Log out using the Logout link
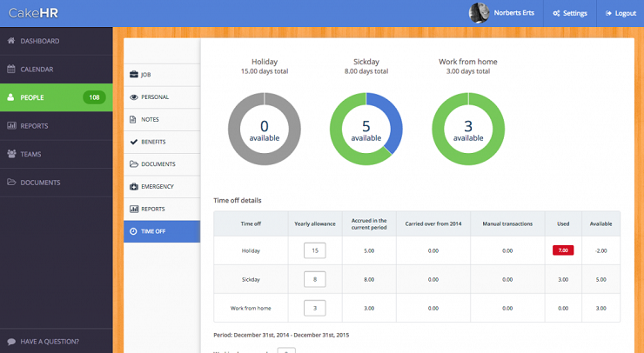The width and height of the screenshot is (644, 353). coord(620,13)
